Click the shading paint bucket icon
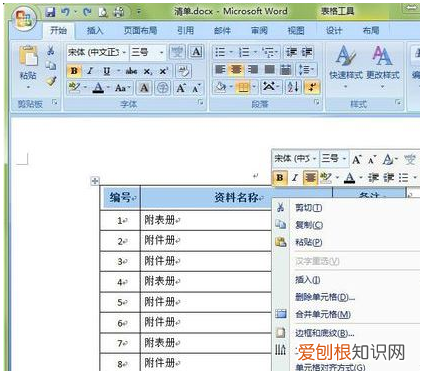 coord(220,87)
